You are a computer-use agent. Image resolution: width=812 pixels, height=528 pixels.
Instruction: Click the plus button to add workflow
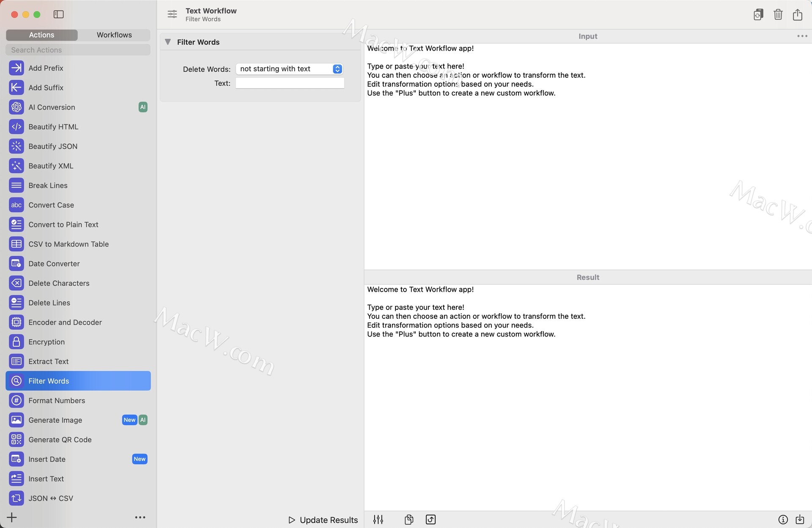pos(12,517)
